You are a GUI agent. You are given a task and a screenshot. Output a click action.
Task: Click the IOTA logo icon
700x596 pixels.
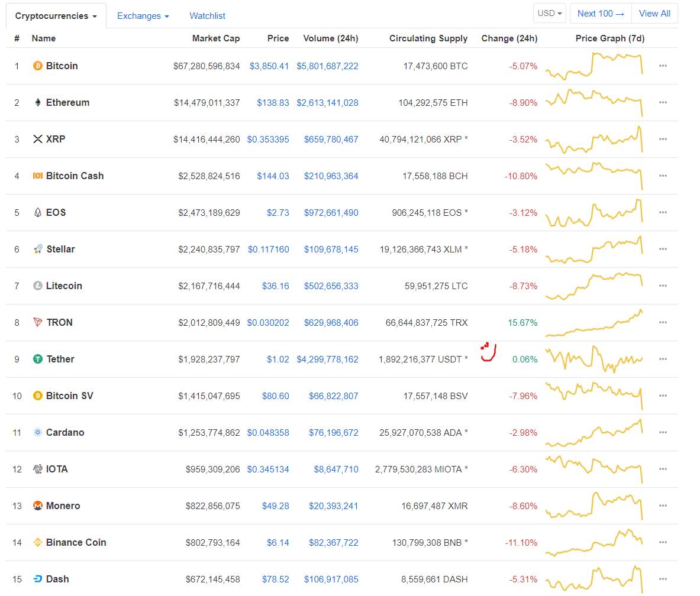[38, 469]
